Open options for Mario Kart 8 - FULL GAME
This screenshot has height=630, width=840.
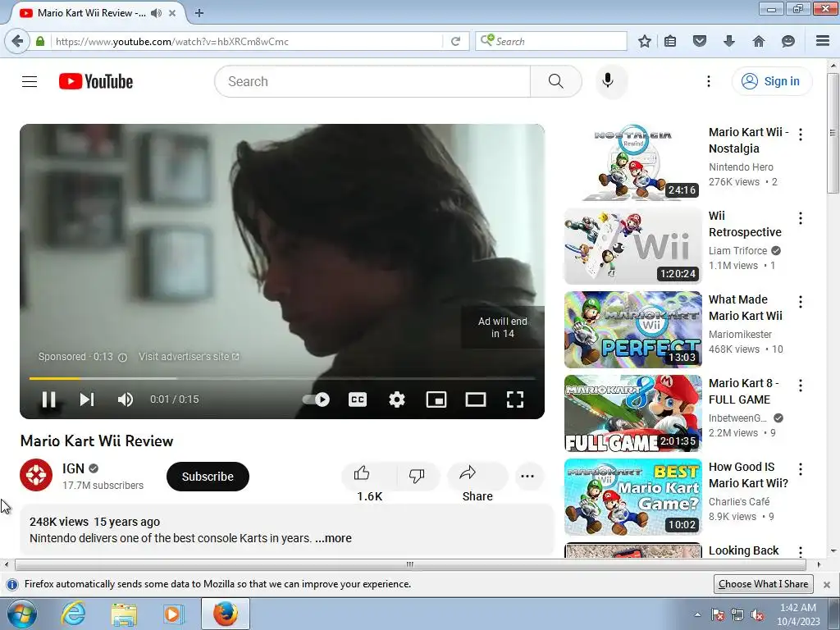click(801, 386)
